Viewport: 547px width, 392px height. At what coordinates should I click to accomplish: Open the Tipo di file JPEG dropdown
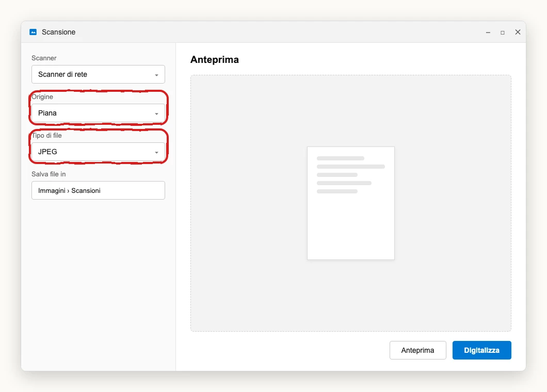pos(98,152)
